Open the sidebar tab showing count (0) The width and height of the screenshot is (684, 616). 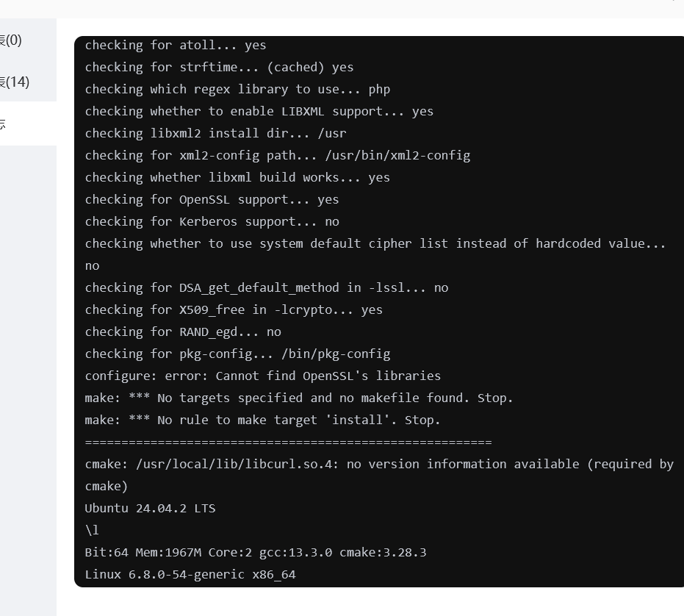[15, 40]
